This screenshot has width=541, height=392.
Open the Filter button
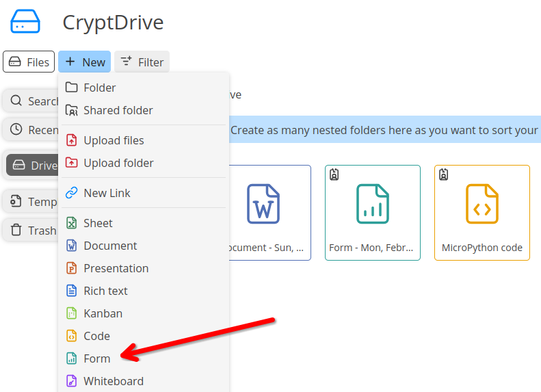pyautogui.click(x=142, y=62)
